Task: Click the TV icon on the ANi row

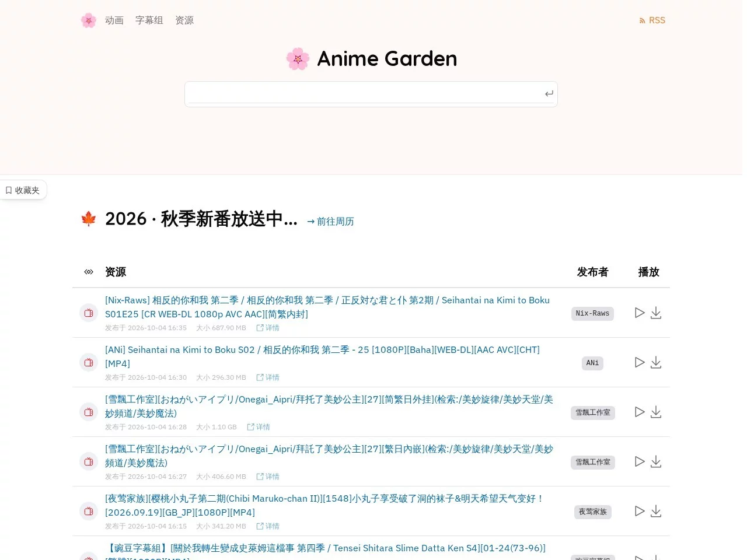Action: [89, 362]
